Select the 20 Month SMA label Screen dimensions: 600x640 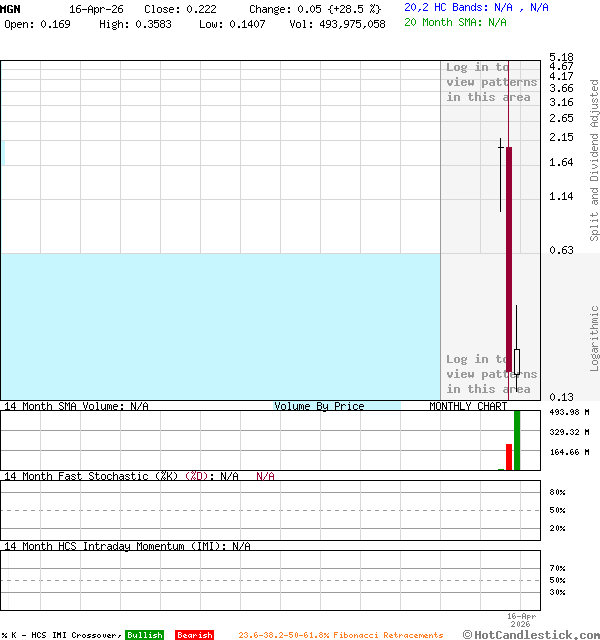pos(440,21)
